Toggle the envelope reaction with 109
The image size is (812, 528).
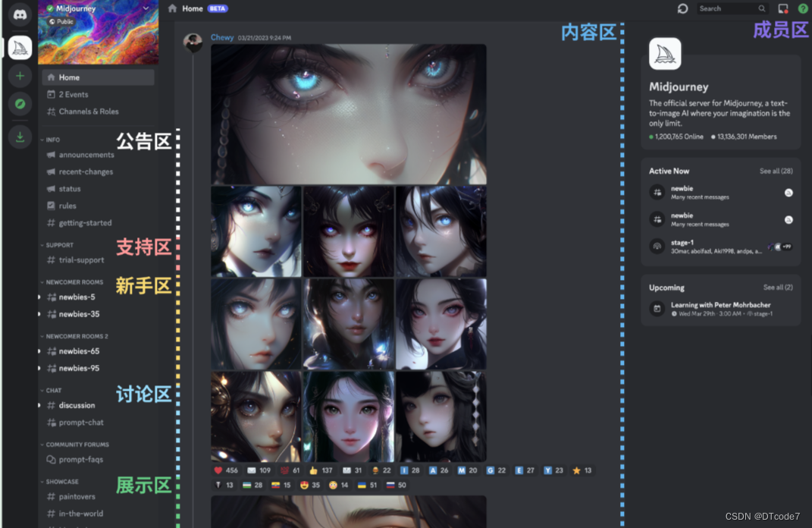259,470
